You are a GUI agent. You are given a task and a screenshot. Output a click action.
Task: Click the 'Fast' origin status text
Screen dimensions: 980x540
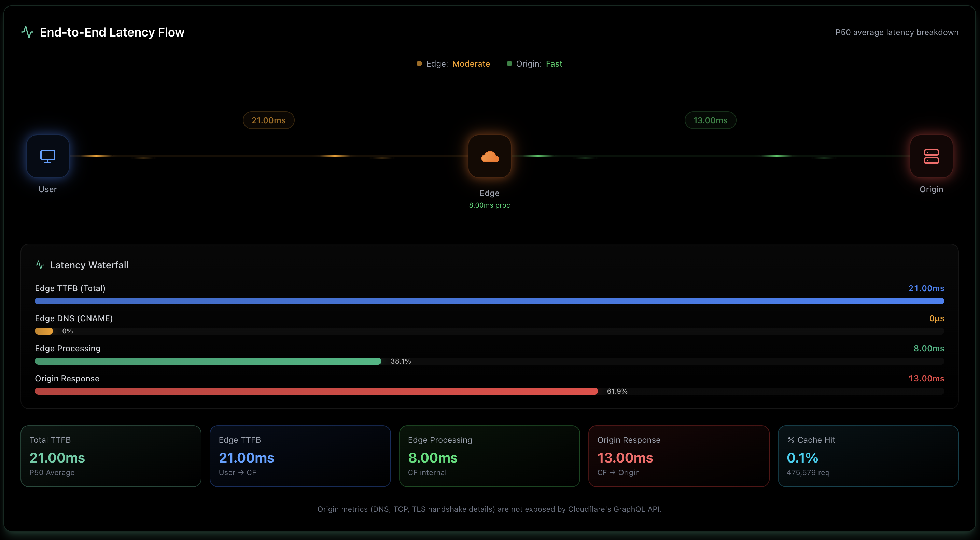click(x=554, y=64)
